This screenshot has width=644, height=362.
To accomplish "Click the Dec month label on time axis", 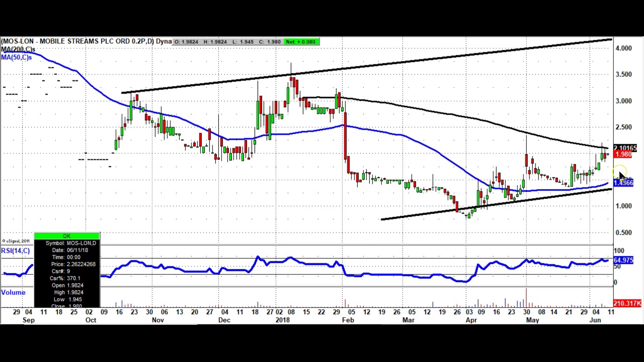I will tap(224, 320).
